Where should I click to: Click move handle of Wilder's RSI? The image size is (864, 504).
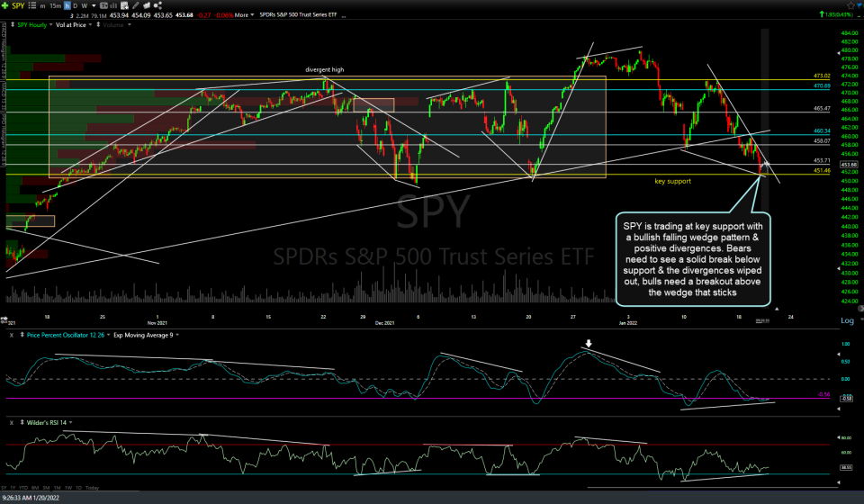(22, 422)
